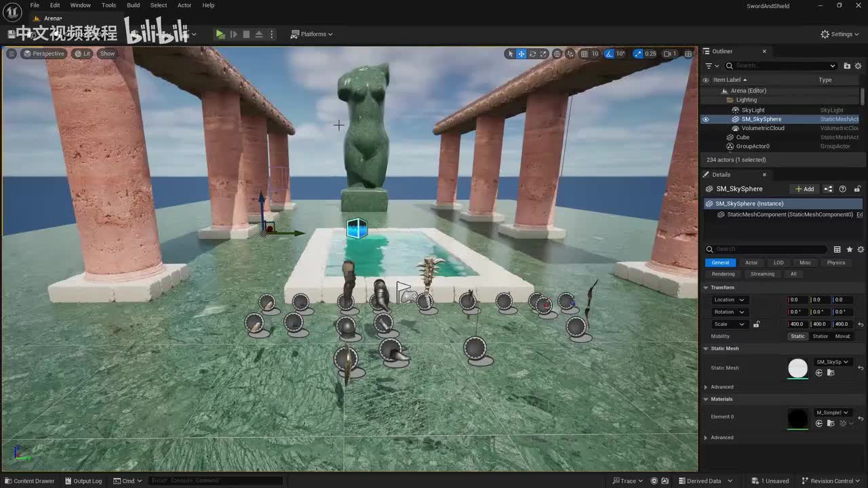Open the Perspective view mode dropdown

(44, 54)
